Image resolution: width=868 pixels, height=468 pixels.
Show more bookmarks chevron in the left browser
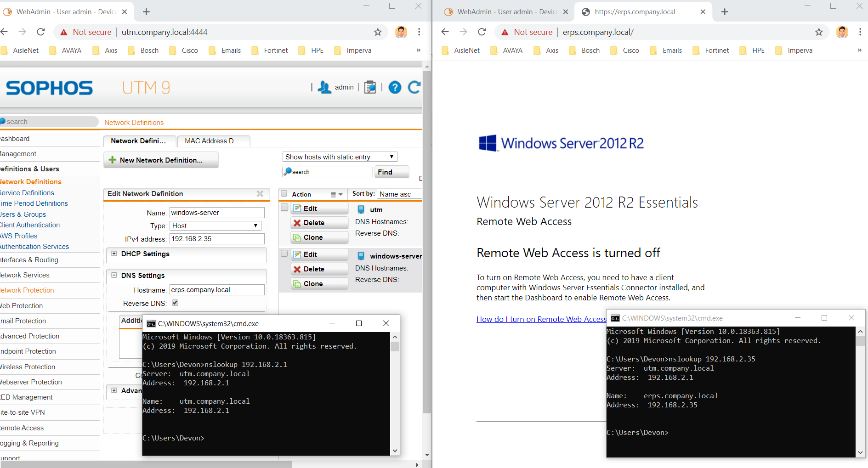pos(418,50)
